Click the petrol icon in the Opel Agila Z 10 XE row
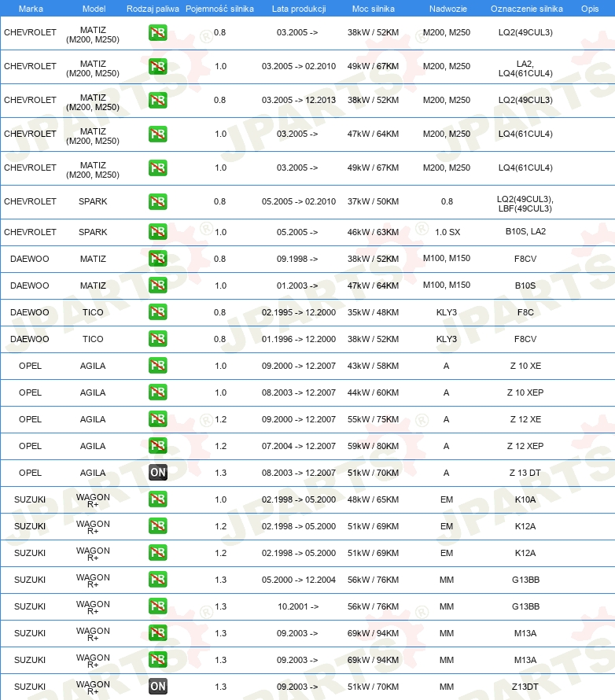615x700 pixels. click(158, 366)
